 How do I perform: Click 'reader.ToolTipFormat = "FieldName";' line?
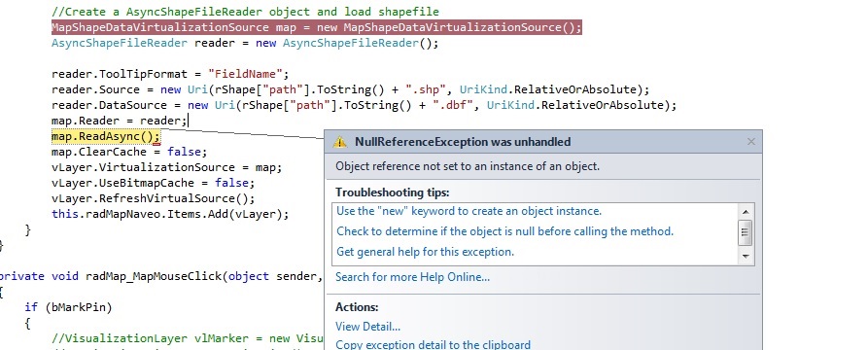(170, 74)
